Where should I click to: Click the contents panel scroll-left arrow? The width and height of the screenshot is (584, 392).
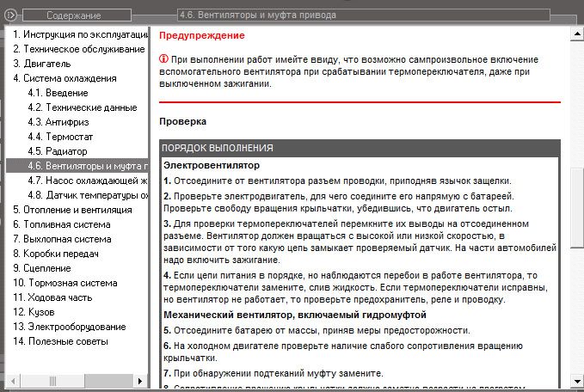13,381
